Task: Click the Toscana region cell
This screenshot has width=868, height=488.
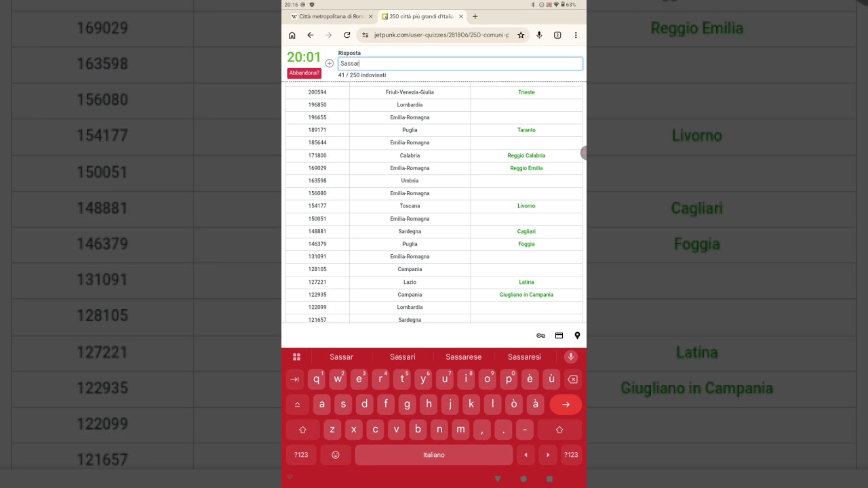Action: [410, 206]
